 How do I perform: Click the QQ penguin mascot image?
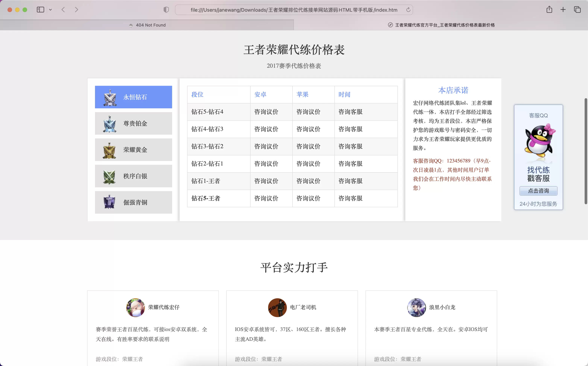click(x=540, y=141)
